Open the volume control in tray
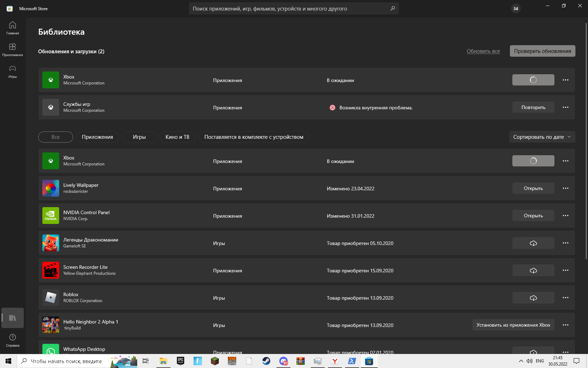 [529, 361]
